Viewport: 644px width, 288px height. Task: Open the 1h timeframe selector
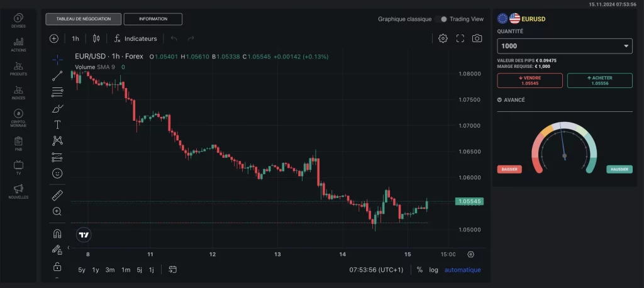(x=75, y=38)
